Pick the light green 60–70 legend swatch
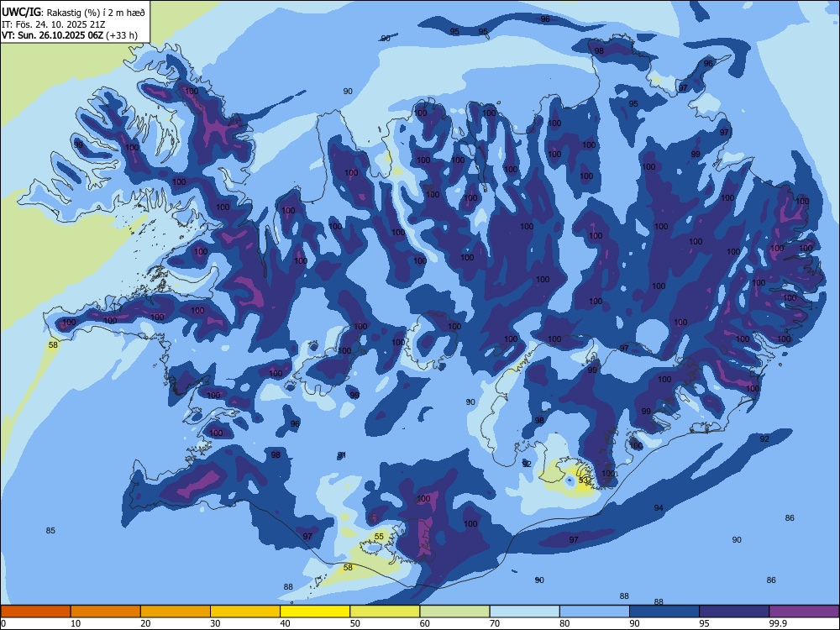The width and height of the screenshot is (840, 630). pos(454,612)
